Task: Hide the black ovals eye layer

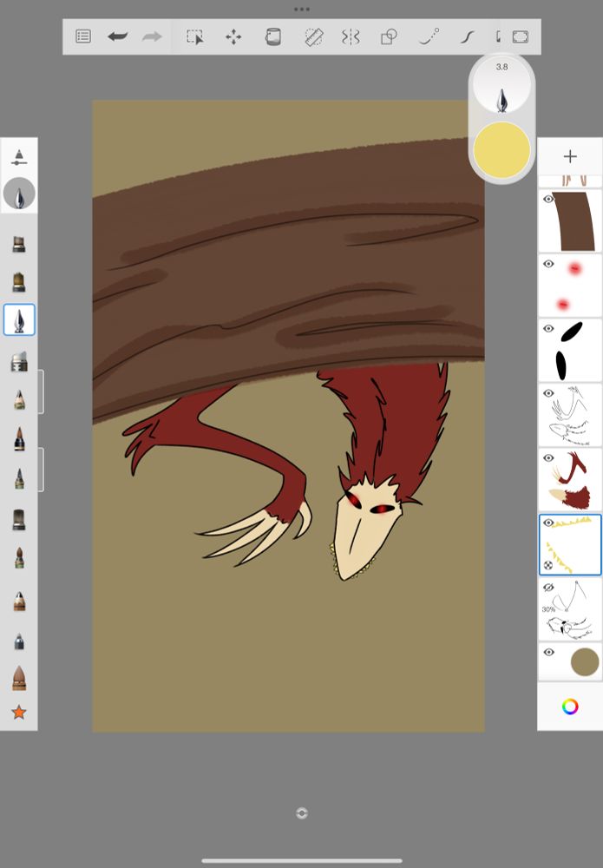Action: click(x=548, y=329)
